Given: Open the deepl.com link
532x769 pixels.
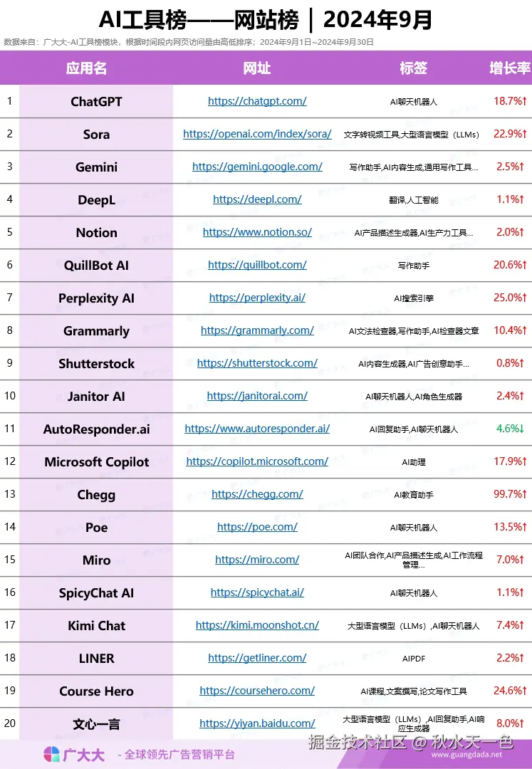Looking at the screenshot, I should tap(257, 199).
